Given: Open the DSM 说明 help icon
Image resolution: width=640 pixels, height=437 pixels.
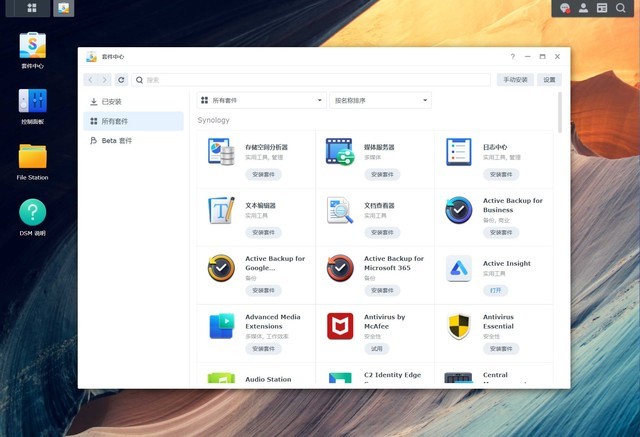Looking at the screenshot, I should click(32, 212).
